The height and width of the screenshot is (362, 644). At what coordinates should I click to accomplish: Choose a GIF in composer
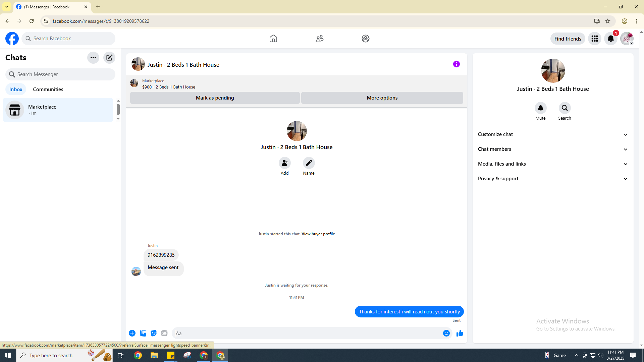164,333
